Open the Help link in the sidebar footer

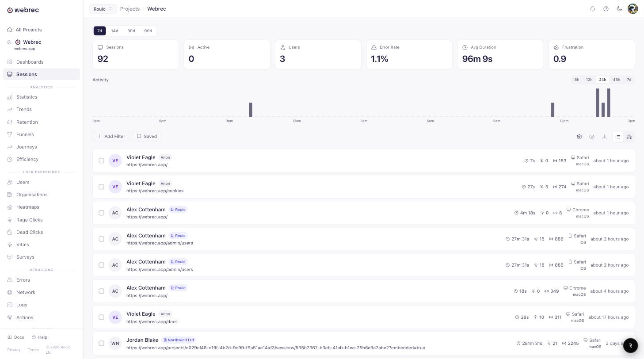[x=39, y=337]
